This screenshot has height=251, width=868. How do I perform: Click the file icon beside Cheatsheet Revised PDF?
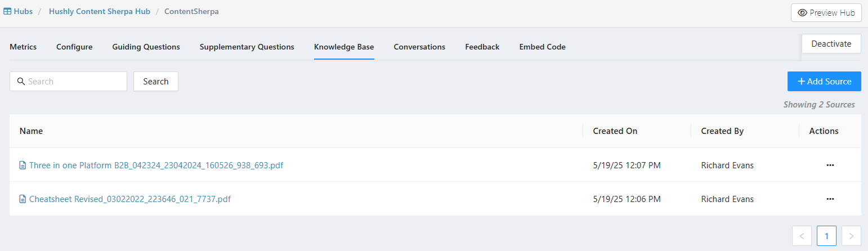23,199
